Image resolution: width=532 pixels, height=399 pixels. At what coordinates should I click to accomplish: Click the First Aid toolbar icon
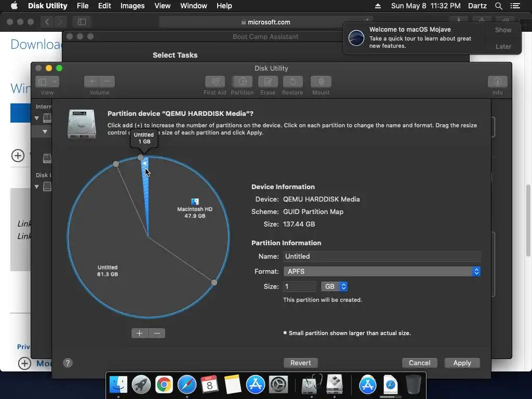215,82
